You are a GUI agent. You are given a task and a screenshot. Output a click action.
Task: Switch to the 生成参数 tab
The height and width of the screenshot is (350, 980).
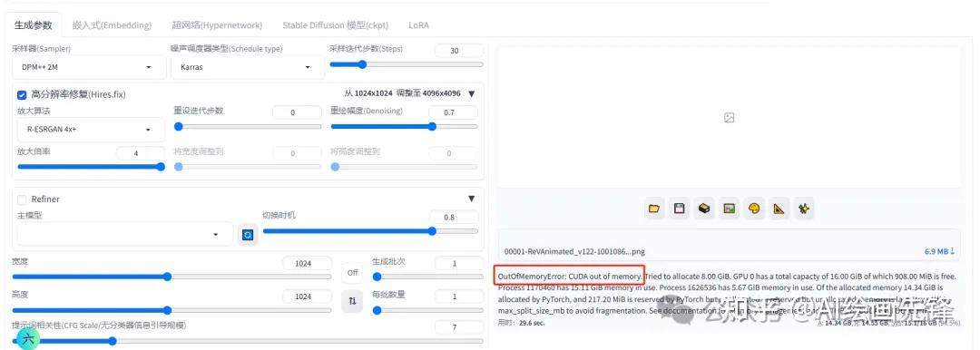[34, 25]
